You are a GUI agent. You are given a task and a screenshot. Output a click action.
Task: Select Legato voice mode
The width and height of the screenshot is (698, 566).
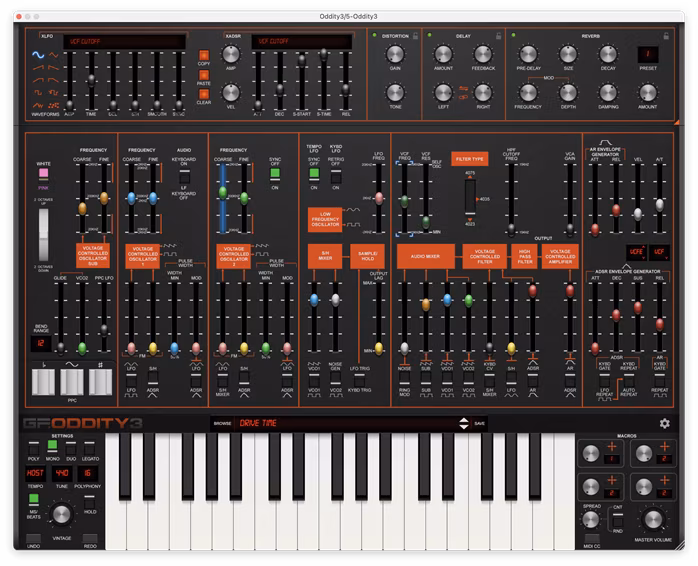[x=89, y=447]
